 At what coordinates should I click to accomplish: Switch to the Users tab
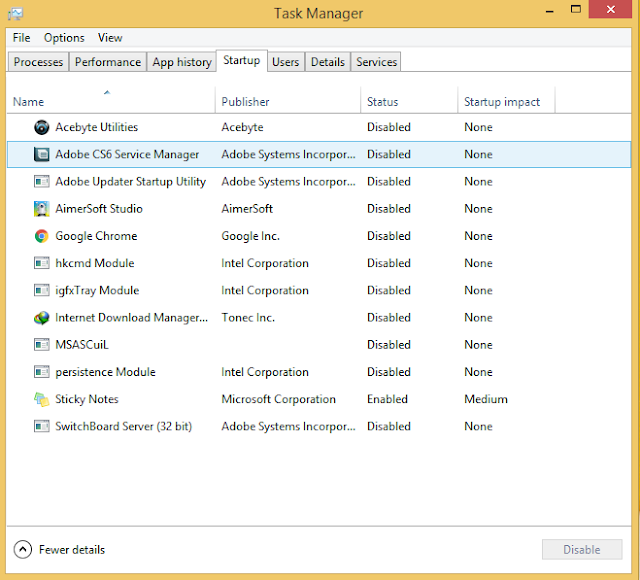point(285,62)
